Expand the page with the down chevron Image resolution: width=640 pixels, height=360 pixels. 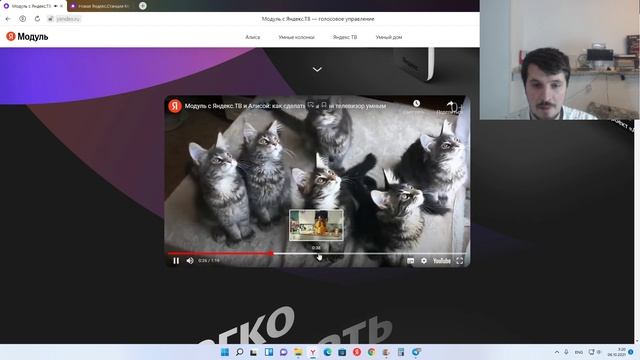click(x=317, y=69)
